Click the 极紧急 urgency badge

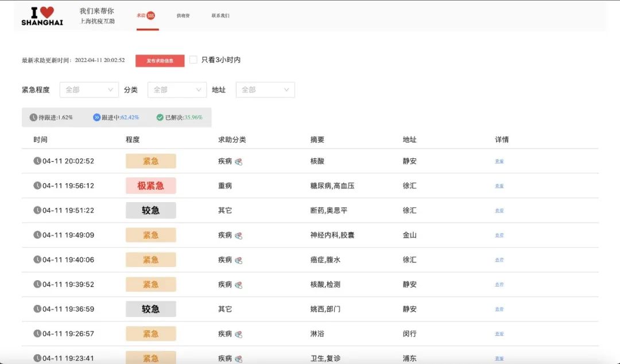pyautogui.click(x=150, y=185)
